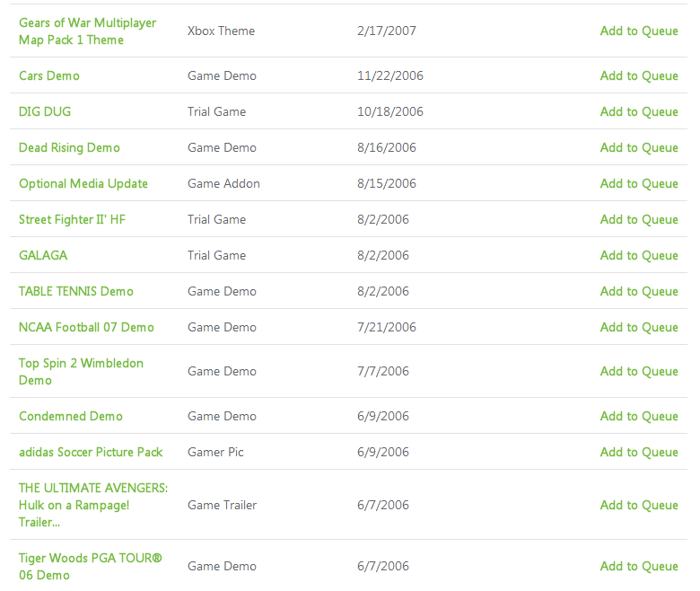Add TABLE TENNIS Demo to queue
Screen dimensions: 700x591
[x=639, y=291]
